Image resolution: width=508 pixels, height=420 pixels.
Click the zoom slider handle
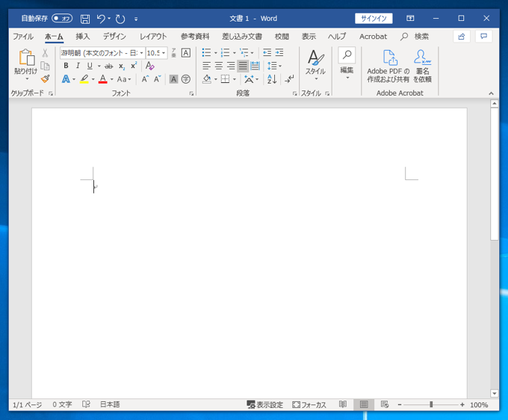(x=431, y=404)
